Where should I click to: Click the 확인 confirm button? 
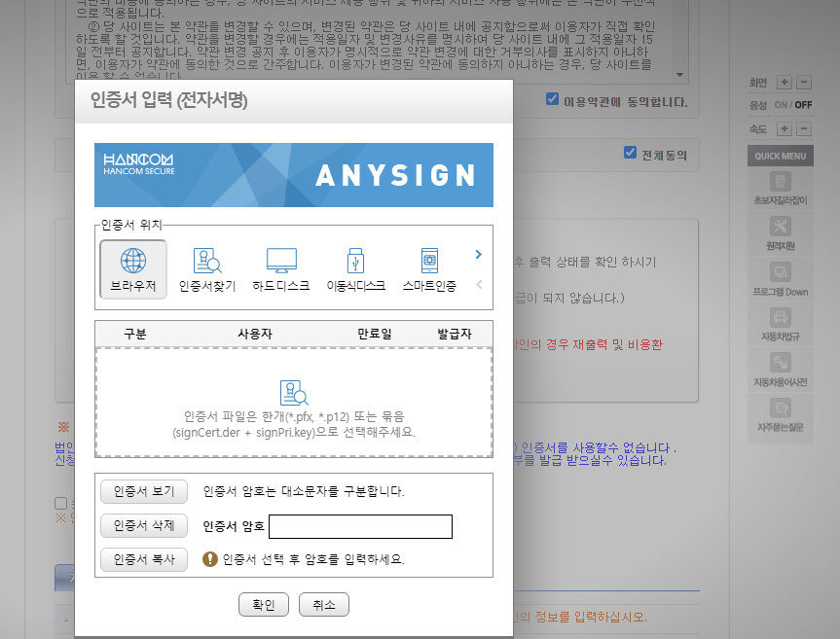(264, 604)
